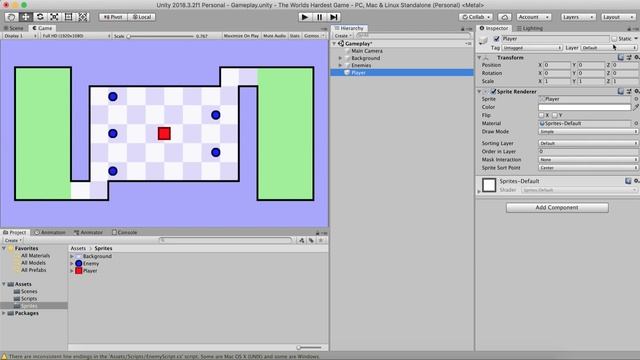Open the Sprite Renderer Color swatch
640x360 pixels.
(584, 107)
